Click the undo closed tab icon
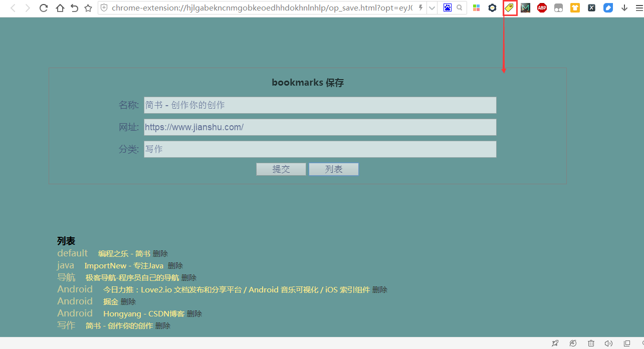 click(x=74, y=8)
